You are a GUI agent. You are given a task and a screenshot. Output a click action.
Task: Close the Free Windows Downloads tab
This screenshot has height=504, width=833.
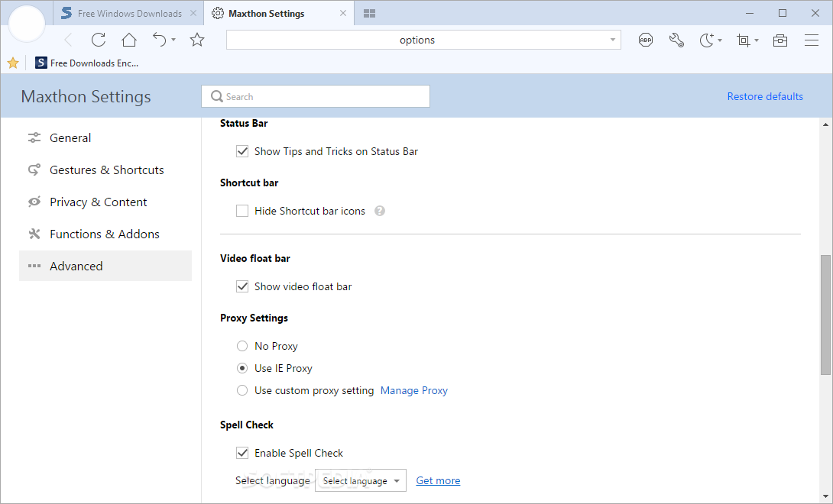(193, 13)
